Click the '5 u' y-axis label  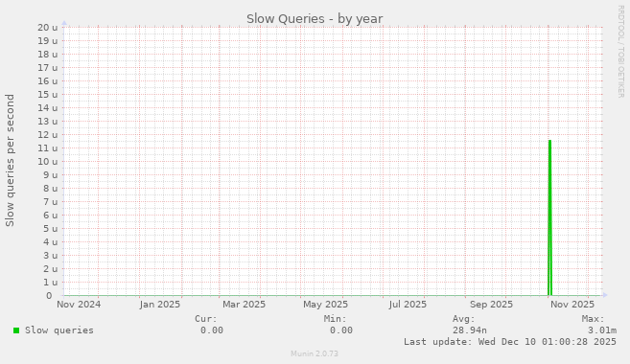50,229
